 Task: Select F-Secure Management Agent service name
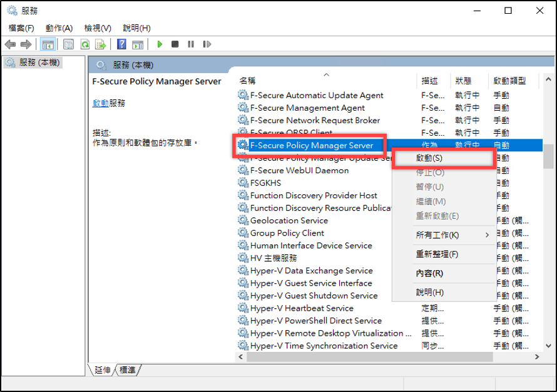tap(307, 108)
